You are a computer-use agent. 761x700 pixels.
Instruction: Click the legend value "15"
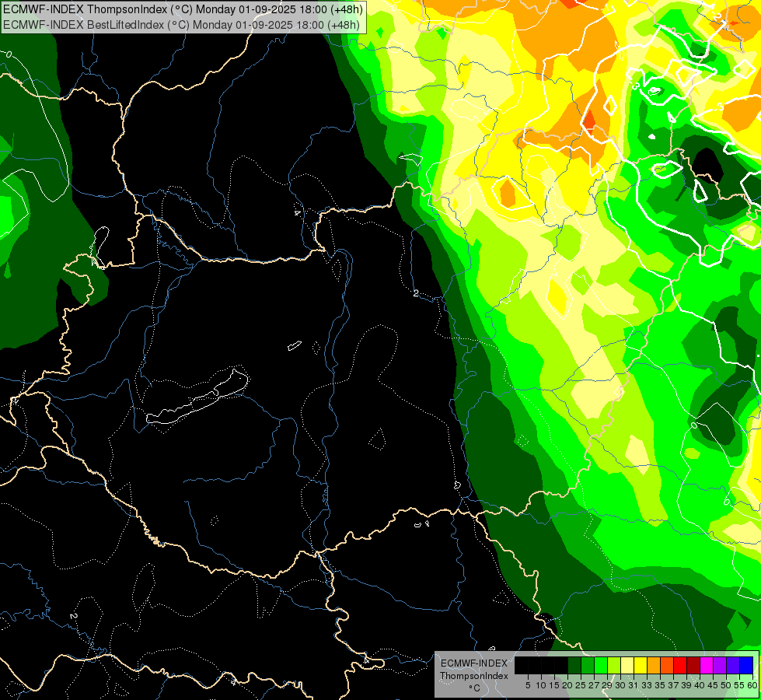coord(554,685)
